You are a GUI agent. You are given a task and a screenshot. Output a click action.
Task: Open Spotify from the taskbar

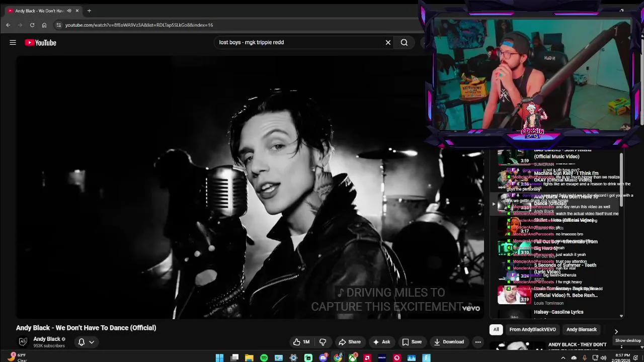tap(264, 358)
